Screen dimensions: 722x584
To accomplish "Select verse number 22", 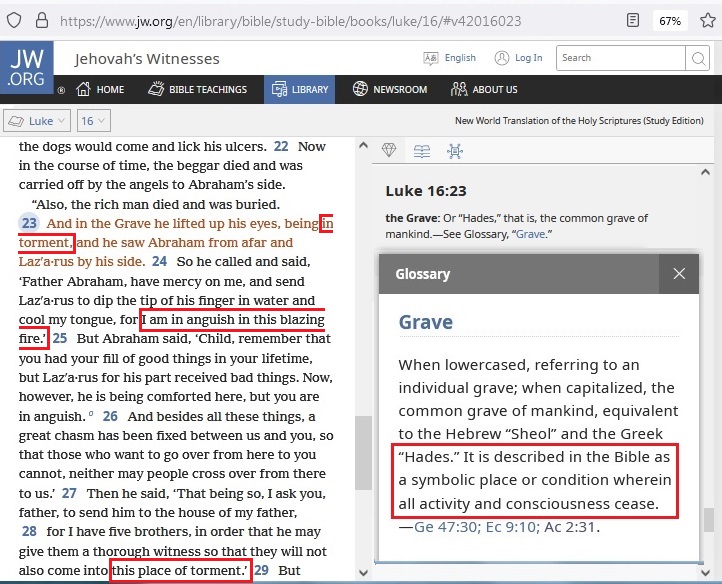I will coord(281,146).
